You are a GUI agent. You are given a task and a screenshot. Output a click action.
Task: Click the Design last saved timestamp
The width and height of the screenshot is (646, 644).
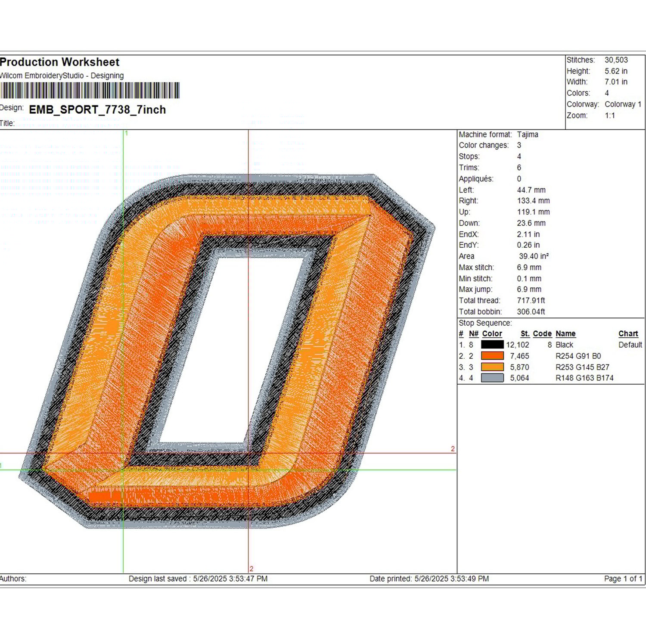[198, 579]
